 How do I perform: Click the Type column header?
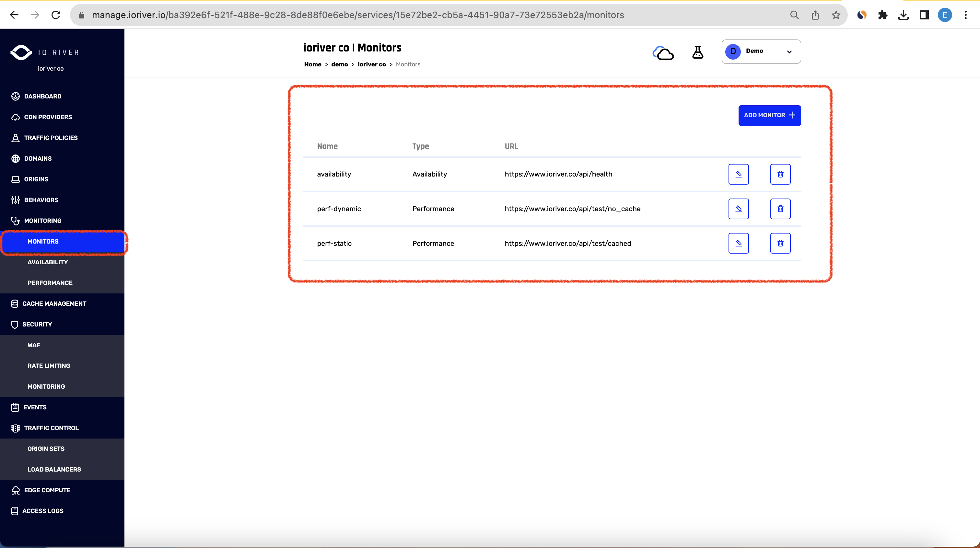tap(420, 146)
